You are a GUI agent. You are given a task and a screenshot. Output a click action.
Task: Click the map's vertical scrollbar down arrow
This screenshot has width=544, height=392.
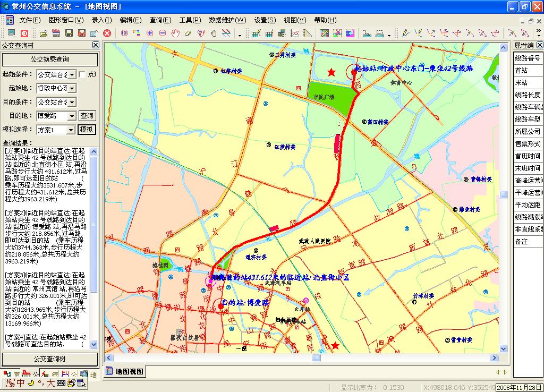coord(503,349)
